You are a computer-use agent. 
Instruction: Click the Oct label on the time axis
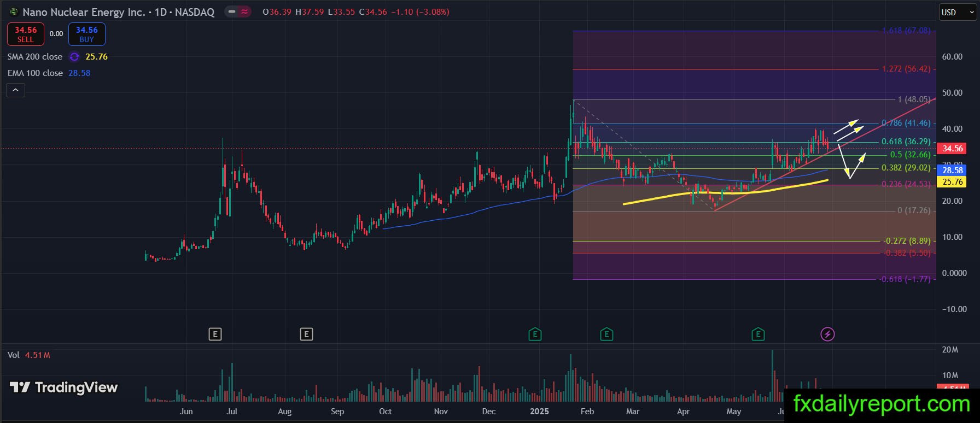click(386, 412)
